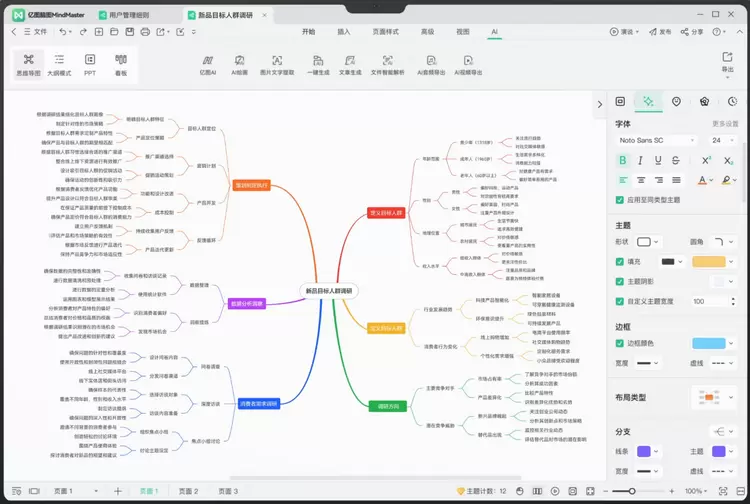Viewport: 750px width, 504px height.
Task: Open 图片文字提取 image text extraction
Action: [x=277, y=65]
